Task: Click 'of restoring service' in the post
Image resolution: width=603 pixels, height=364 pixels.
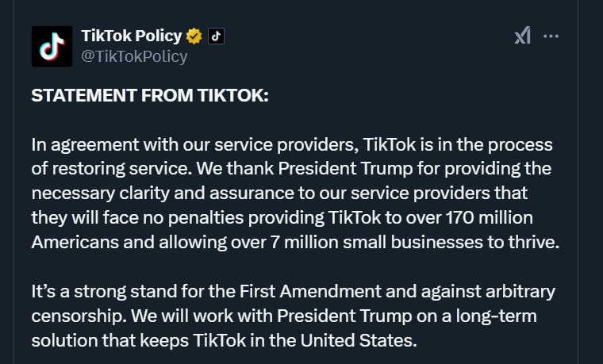Action: point(112,169)
